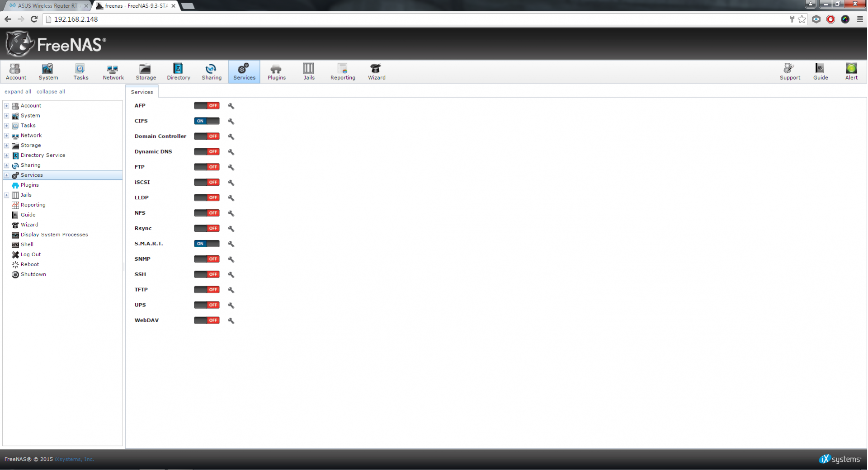Open Tasks in the top toolbar
The image size is (868, 470).
80,72
